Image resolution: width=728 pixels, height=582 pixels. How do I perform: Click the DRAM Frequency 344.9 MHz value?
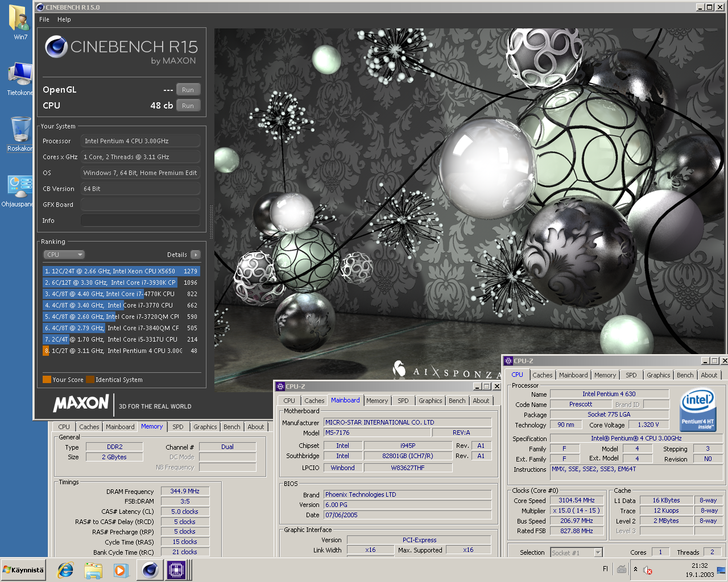(x=185, y=491)
